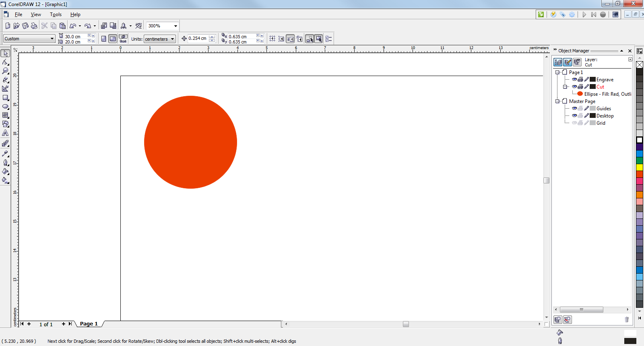Pick the green swatch in the palette

point(640,161)
